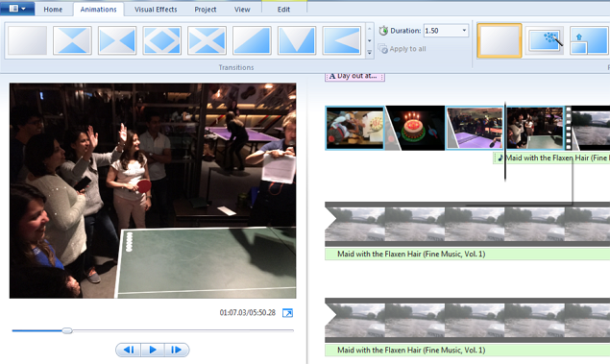Open the Edit tab under Video Tools
Screen dimensions: 610x364
[283, 10]
